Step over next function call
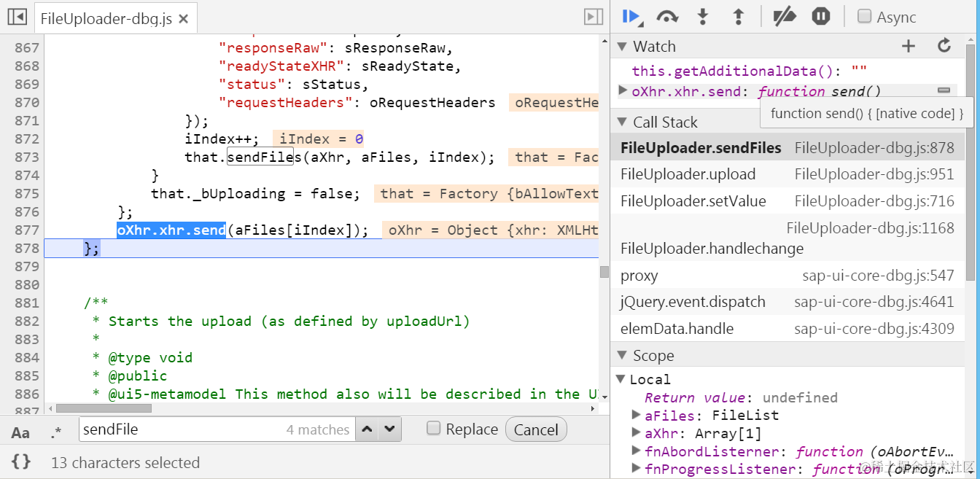Screen dimensions: 980x479 [x=668, y=17]
